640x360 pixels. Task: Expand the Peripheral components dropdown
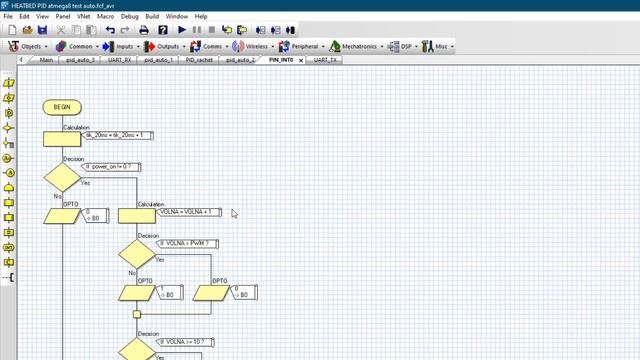click(x=323, y=47)
